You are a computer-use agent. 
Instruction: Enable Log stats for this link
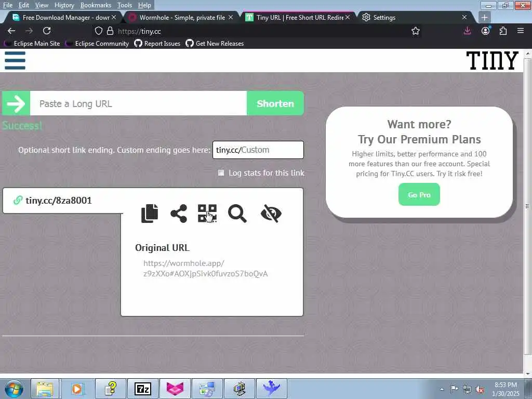221,172
